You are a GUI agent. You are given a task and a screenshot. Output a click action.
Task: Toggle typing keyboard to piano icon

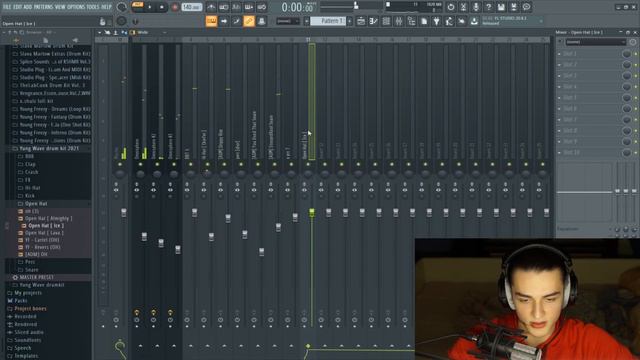point(211,21)
